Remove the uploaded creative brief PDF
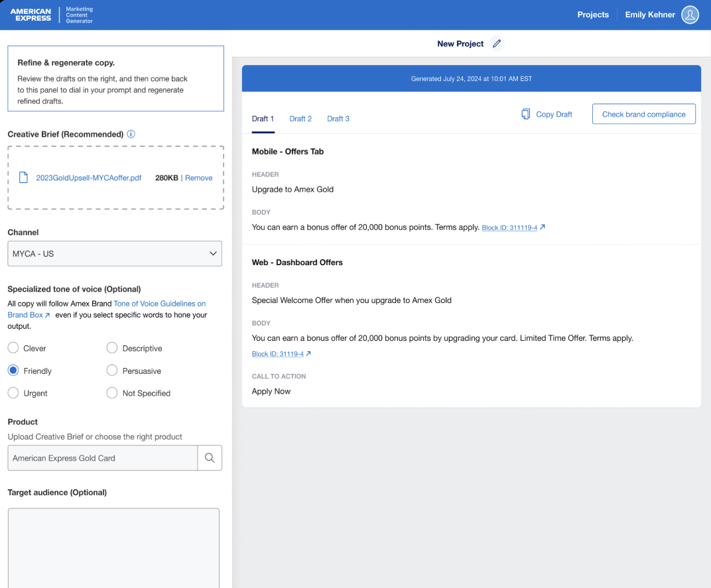This screenshot has width=711, height=588. (x=199, y=178)
